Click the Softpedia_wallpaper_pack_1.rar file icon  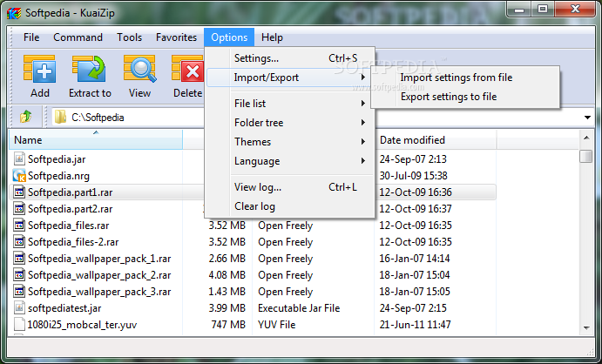pos(19,258)
